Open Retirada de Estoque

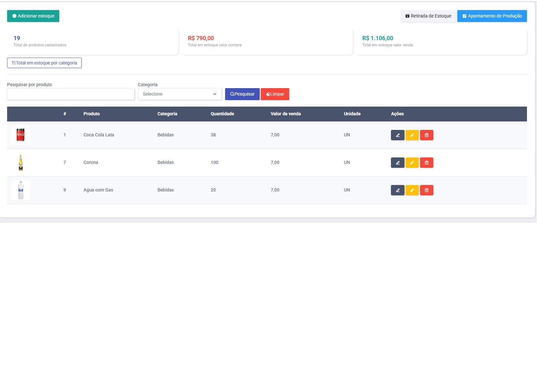pos(428,16)
